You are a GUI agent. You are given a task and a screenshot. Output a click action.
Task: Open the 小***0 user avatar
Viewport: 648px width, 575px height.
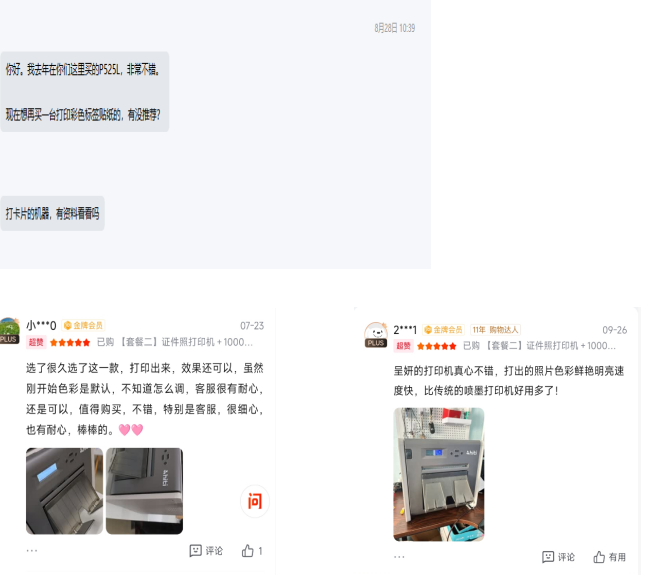coord(9,331)
